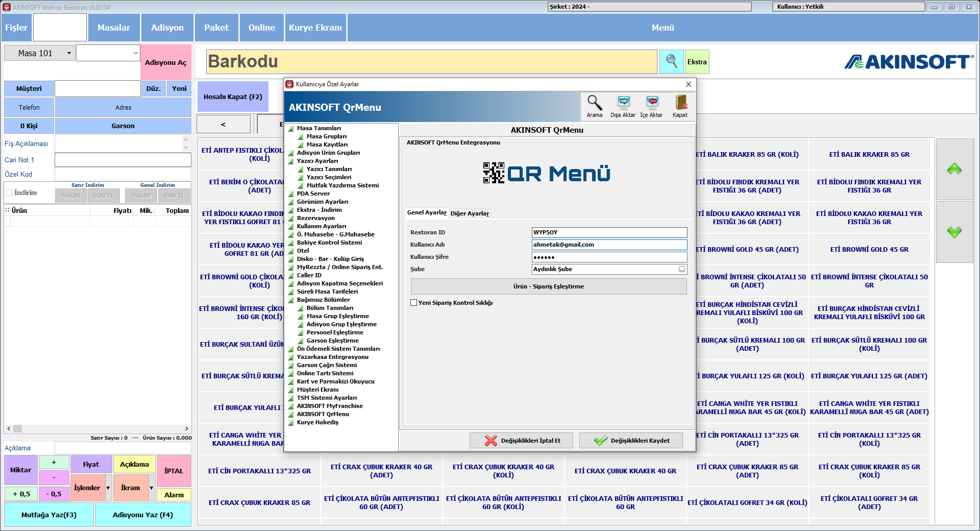980x531 pixels.
Task: Open the Masa 101 dropdown
Action: click(69, 53)
